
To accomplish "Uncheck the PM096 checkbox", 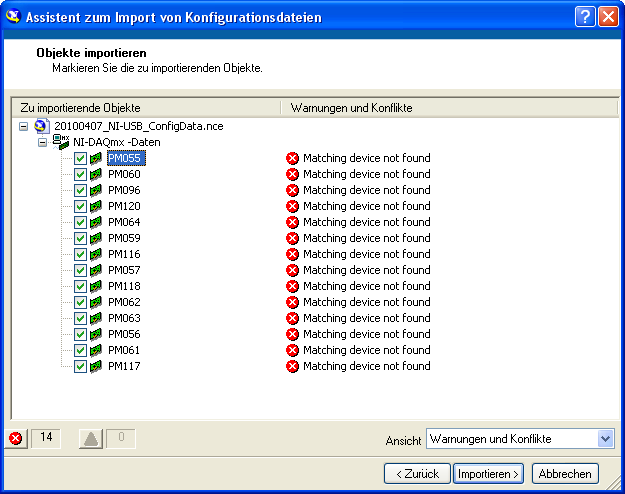I will click(x=81, y=190).
